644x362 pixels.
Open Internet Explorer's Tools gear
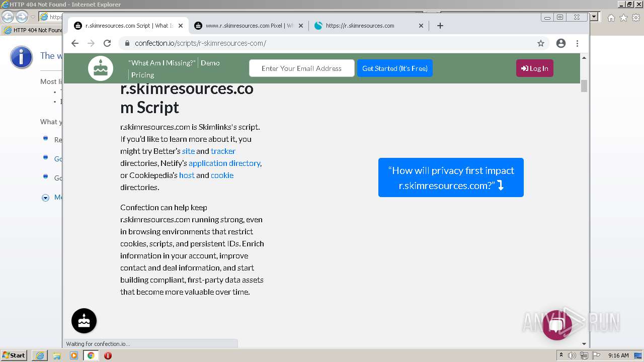636,18
